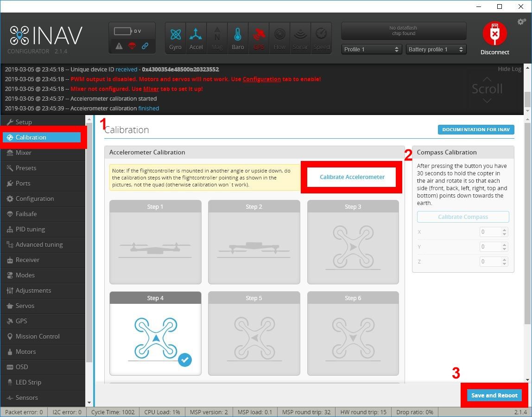The image size is (532, 417).
Task: Open the GPS tab in sidebar
Action: click(43, 321)
